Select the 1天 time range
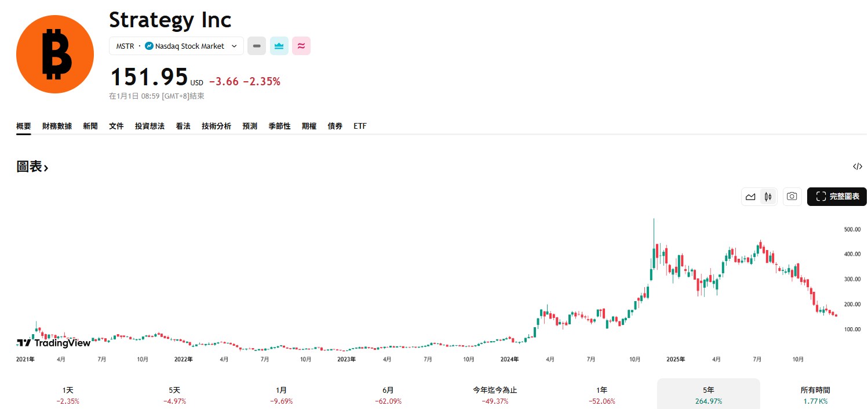 (x=68, y=394)
